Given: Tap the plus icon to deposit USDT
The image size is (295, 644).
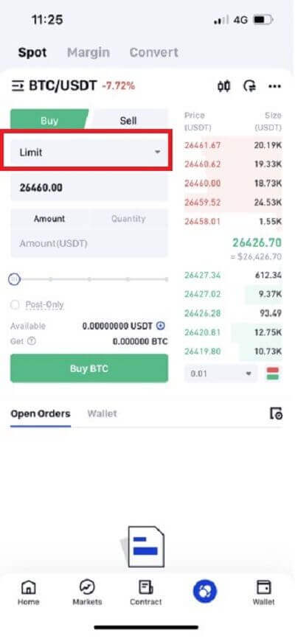Looking at the screenshot, I should pyautogui.click(x=161, y=326).
